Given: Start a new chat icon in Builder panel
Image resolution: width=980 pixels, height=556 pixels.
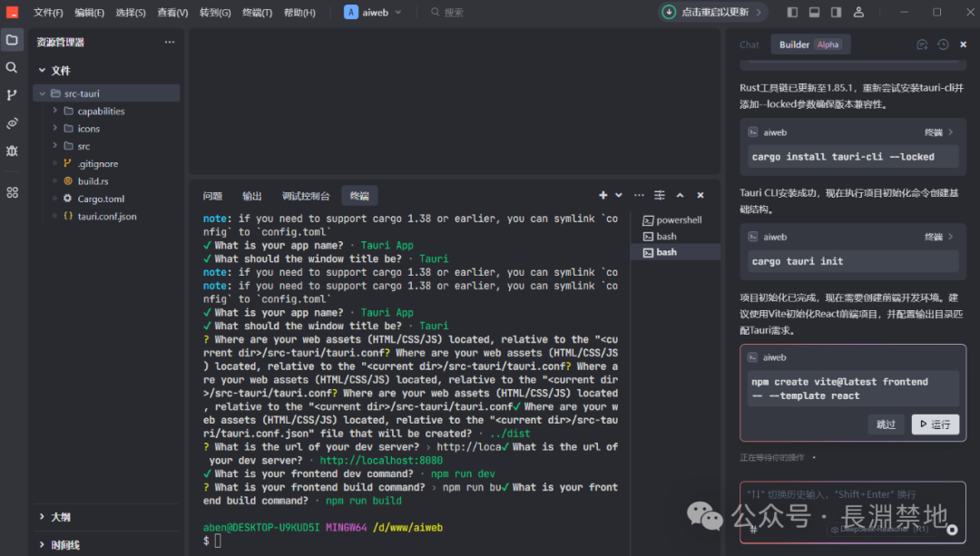Looking at the screenshot, I should tap(922, 44).
